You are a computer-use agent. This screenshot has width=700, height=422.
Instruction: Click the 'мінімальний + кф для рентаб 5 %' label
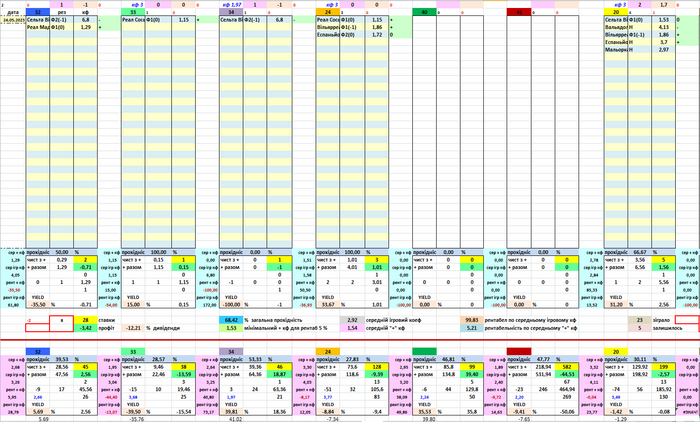[286, 328]
